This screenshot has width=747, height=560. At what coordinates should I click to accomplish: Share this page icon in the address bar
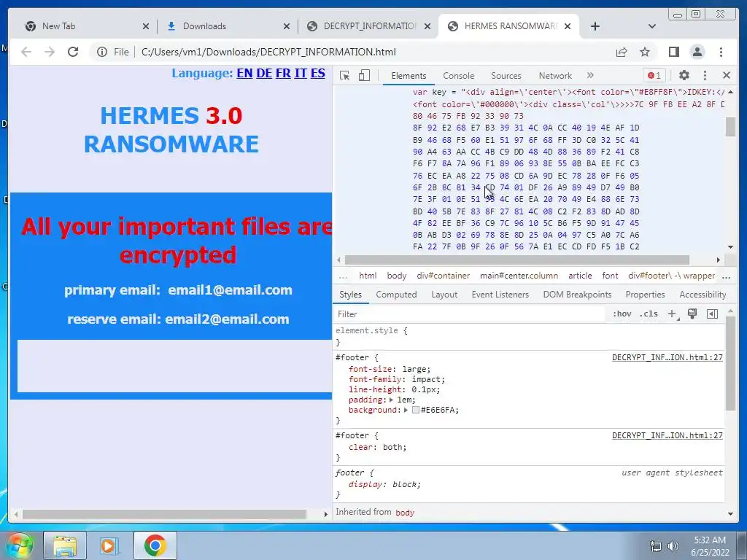click(x=622, y=52)
